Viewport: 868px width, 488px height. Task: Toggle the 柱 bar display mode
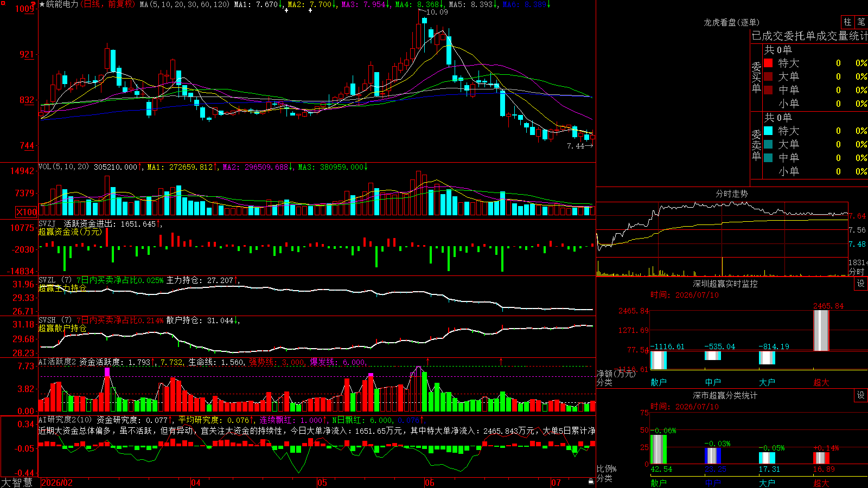tap(847, 22)
